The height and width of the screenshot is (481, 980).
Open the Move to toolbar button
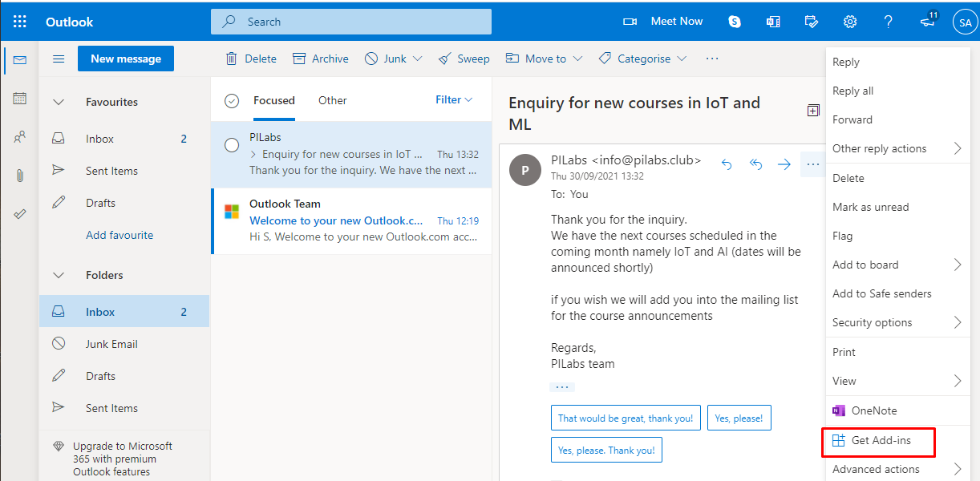coord(536,59)
